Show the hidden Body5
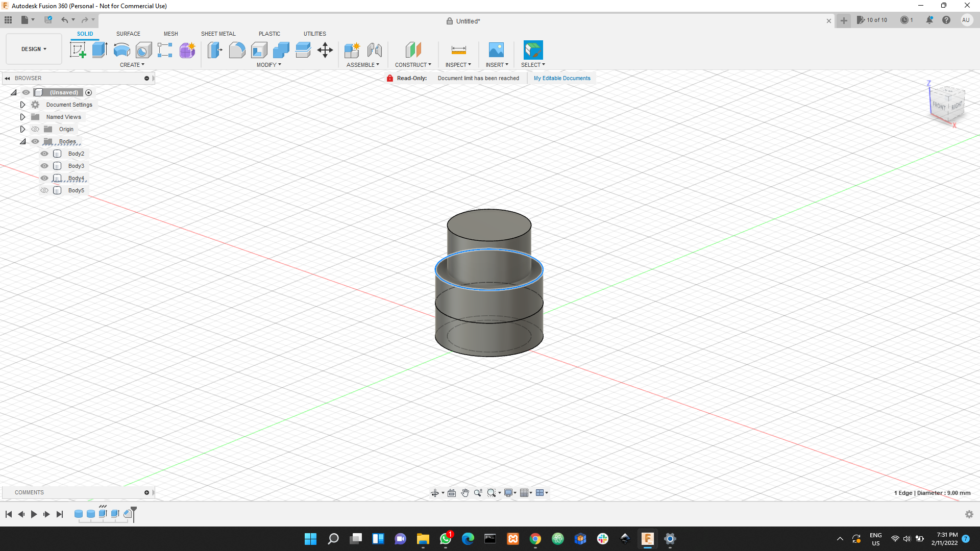 click(44, 190)
